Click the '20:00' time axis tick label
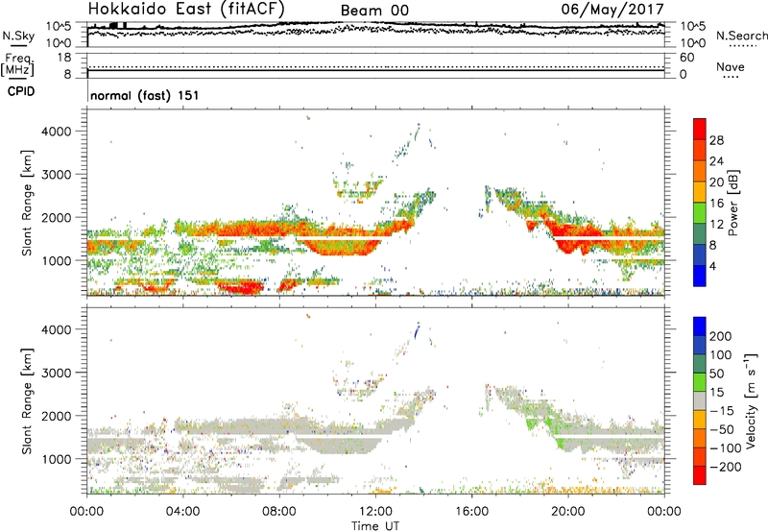Viewport: 768px width, 532px height. [567, 512]
